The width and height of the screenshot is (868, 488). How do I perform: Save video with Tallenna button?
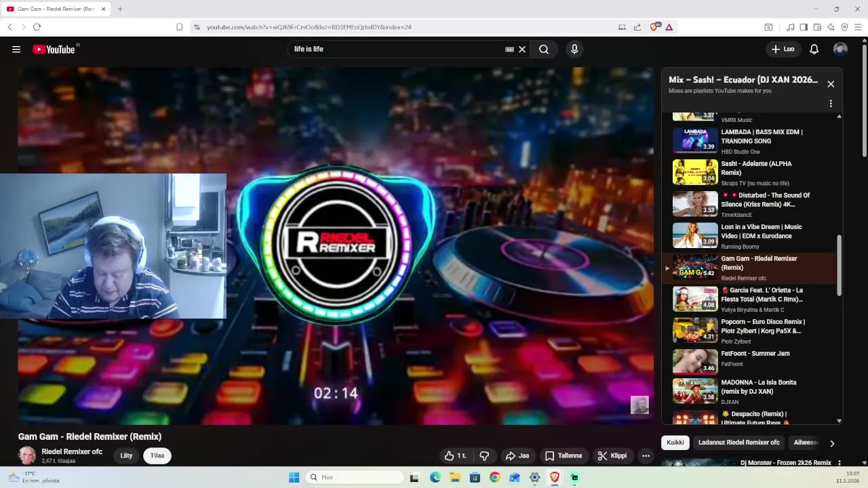coord(564,455)
